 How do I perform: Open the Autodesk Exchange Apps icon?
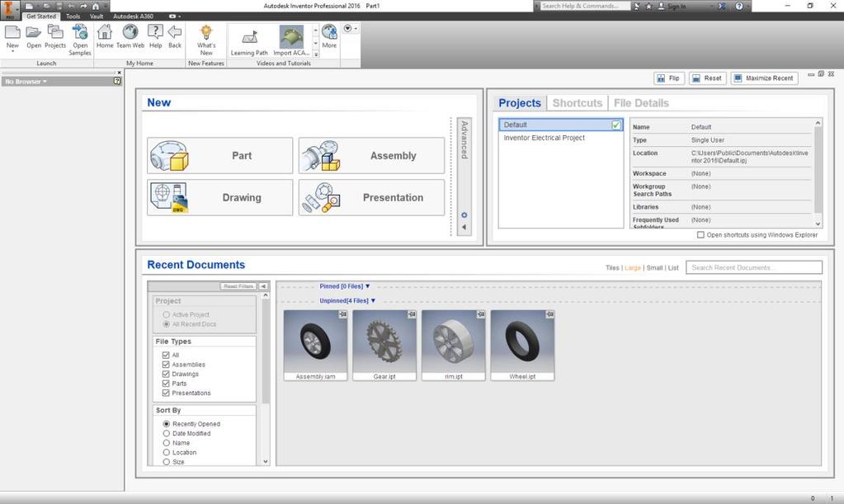(x=723, y=6)
